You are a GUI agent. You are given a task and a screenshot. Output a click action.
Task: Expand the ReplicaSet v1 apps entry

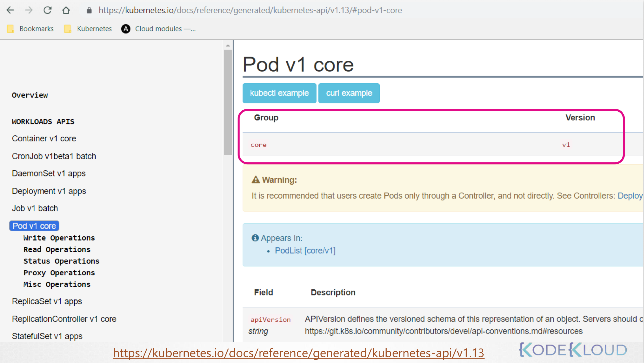pos(47,301)
